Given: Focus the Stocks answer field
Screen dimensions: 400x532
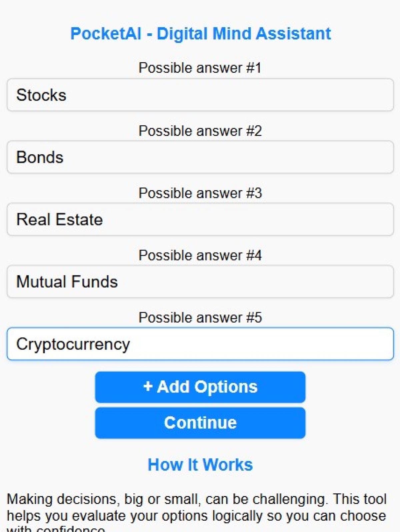Looking at the screenshot, I should (x=200, y=95).
